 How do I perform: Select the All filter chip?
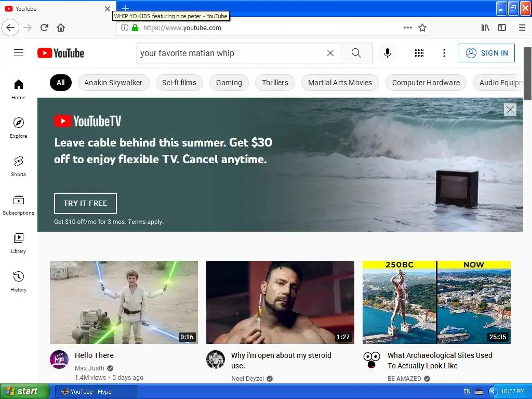(x=61, y=83)
